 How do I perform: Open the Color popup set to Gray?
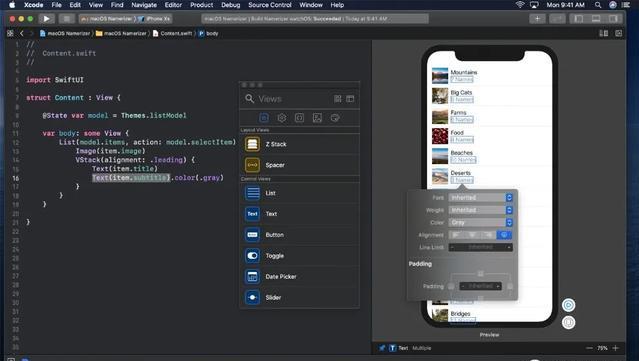480,222
